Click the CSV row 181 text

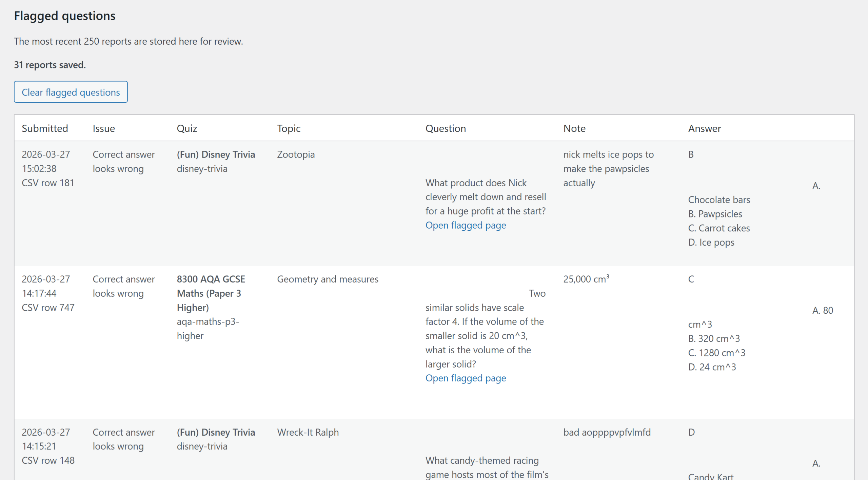[48, 183]
